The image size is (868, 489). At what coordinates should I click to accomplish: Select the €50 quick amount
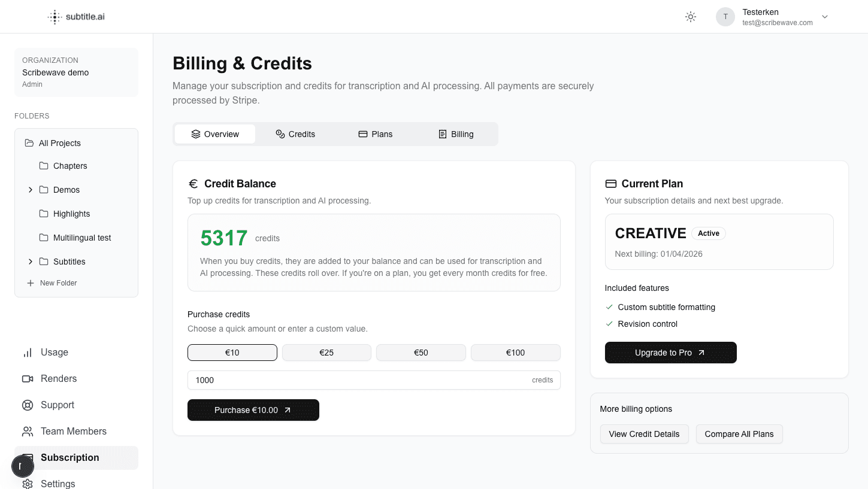tap(421, 353)
